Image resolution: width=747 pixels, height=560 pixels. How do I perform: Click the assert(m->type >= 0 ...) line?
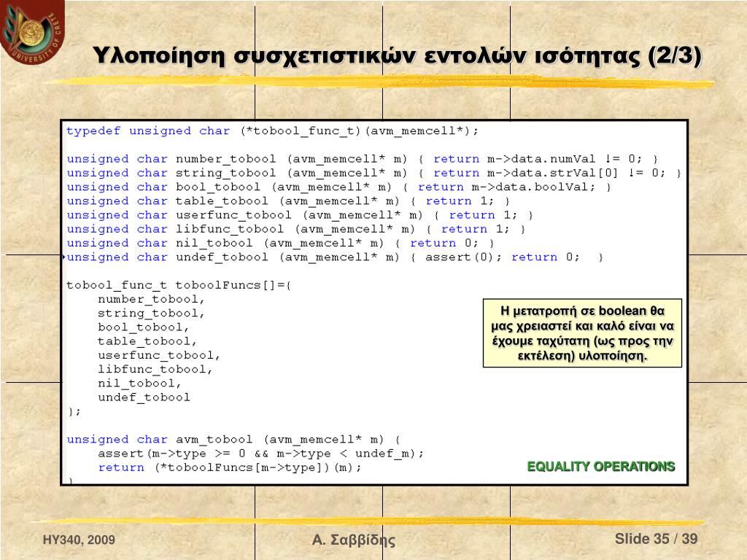pyautogui.click(x=260, y=454)
